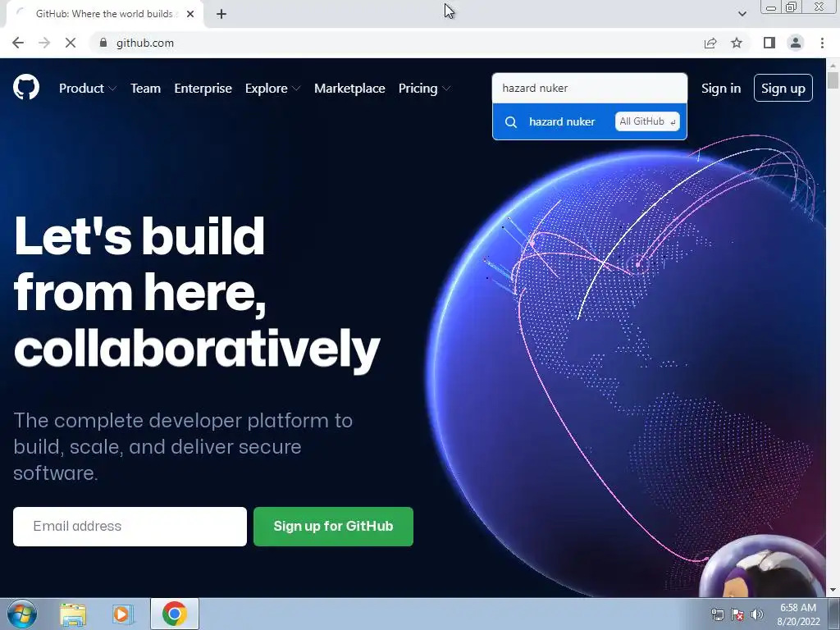
Task: Click the Sign up outlined button
Action: pos(783,88)
